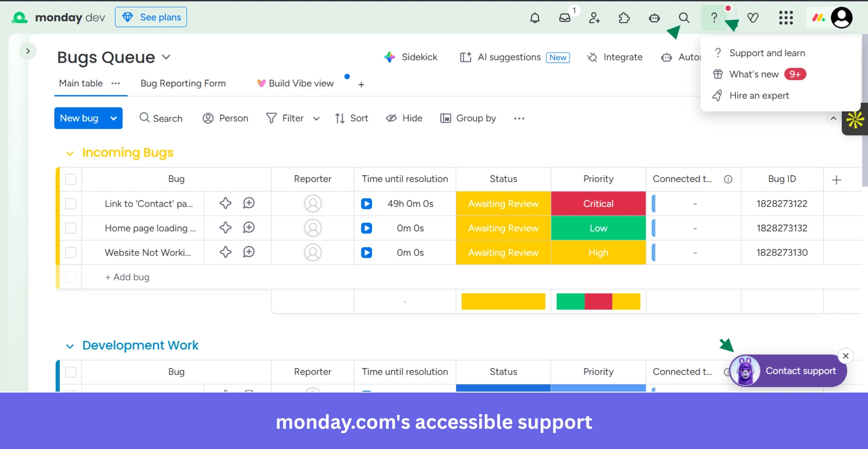This screenshot has height=449, width=868.
Task: Click the See plans button
Action: (x=151, y=17)
